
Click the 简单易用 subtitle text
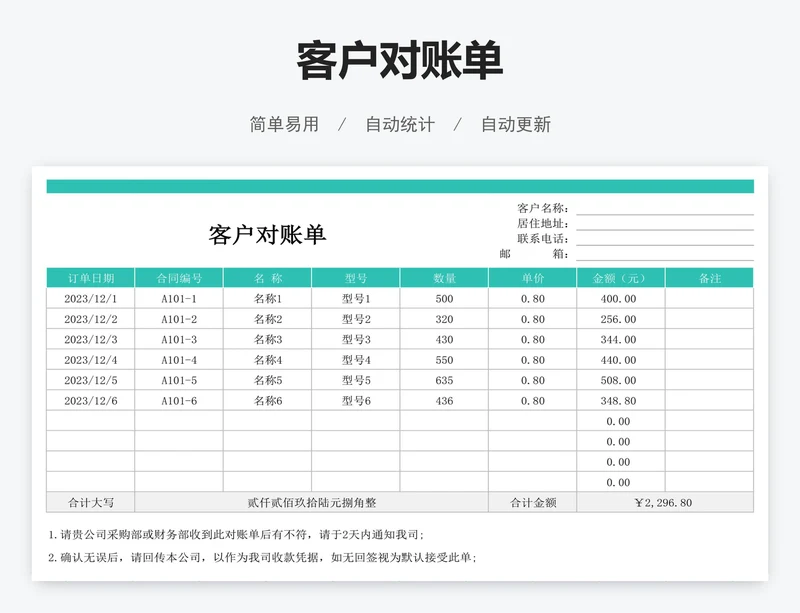click(x=284, y=125)
